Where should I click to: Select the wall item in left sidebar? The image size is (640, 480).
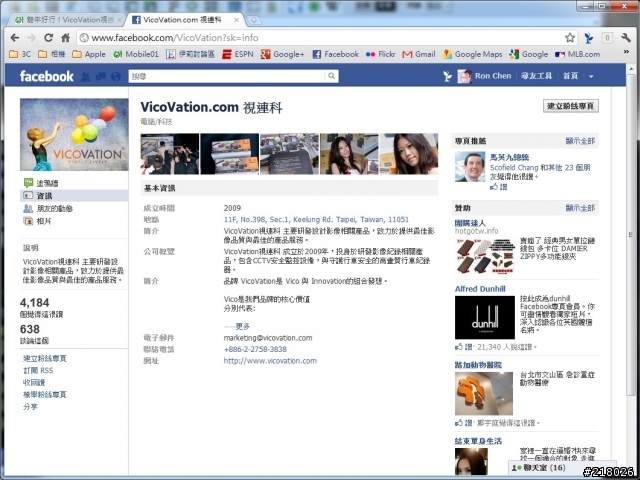click(74, 183)
